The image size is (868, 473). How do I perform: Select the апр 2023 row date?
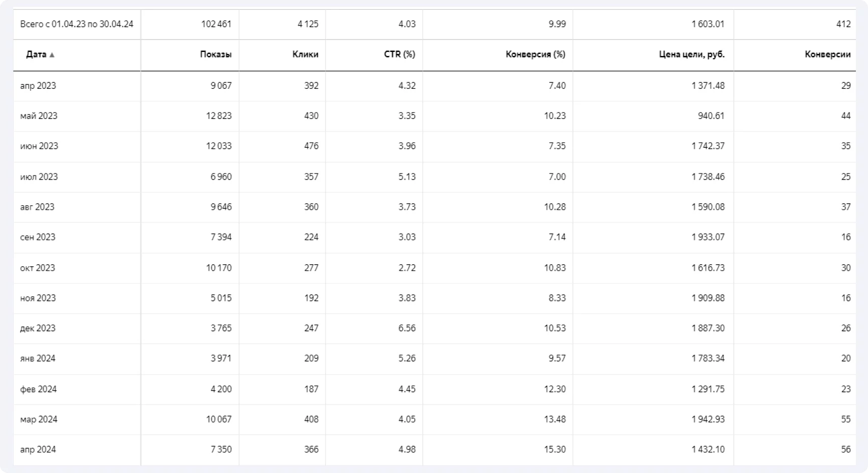tap(38, 86)
